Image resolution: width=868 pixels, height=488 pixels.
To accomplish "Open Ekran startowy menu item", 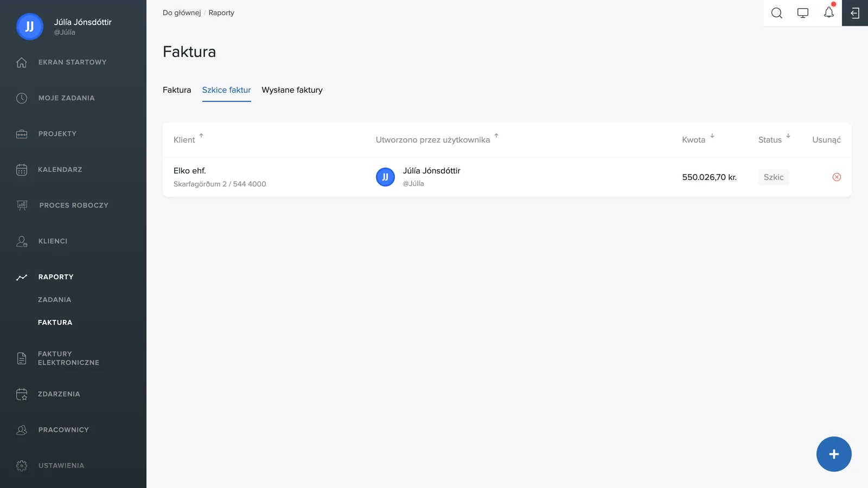I will coord(73,62).
